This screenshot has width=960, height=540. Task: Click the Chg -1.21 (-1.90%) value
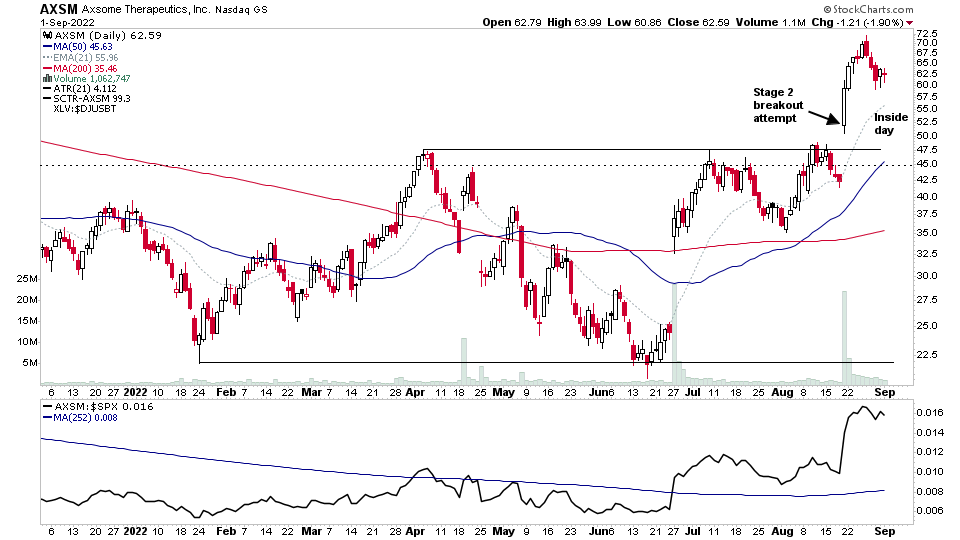click(857, 23)
